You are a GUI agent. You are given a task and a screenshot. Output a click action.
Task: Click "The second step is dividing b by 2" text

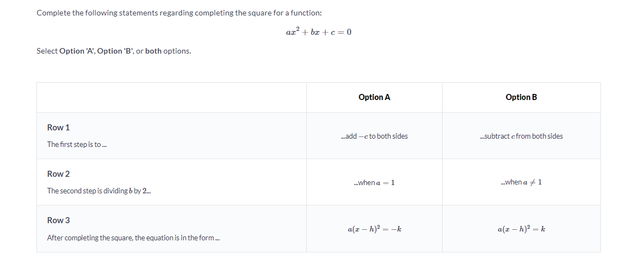(x=99, y=191)
